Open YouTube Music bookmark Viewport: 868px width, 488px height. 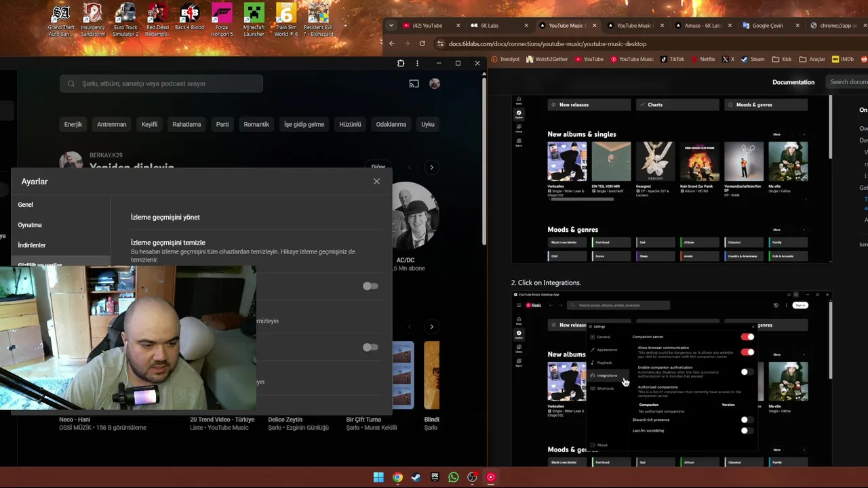coord(632,59)
